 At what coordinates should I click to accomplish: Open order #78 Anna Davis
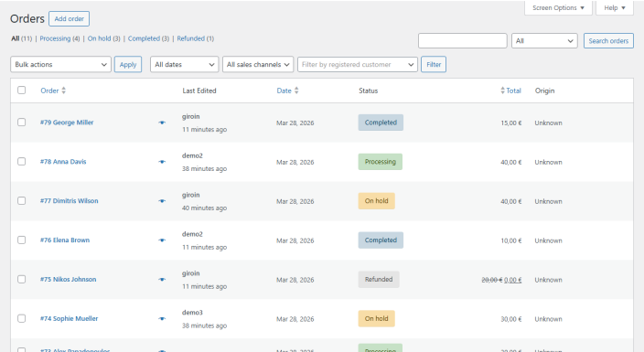point(63,162)
